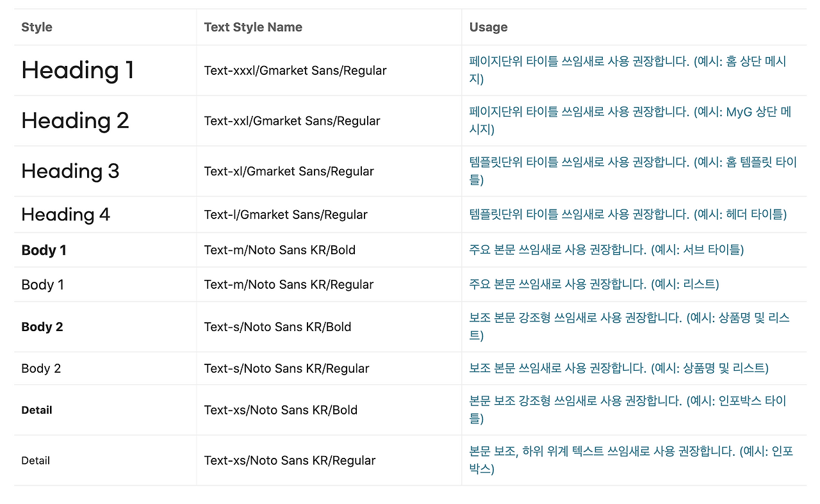Click the Text-xs/Noto Sans KR/Bold cell
Screen dimensions: 820x504
click(281, 410)
